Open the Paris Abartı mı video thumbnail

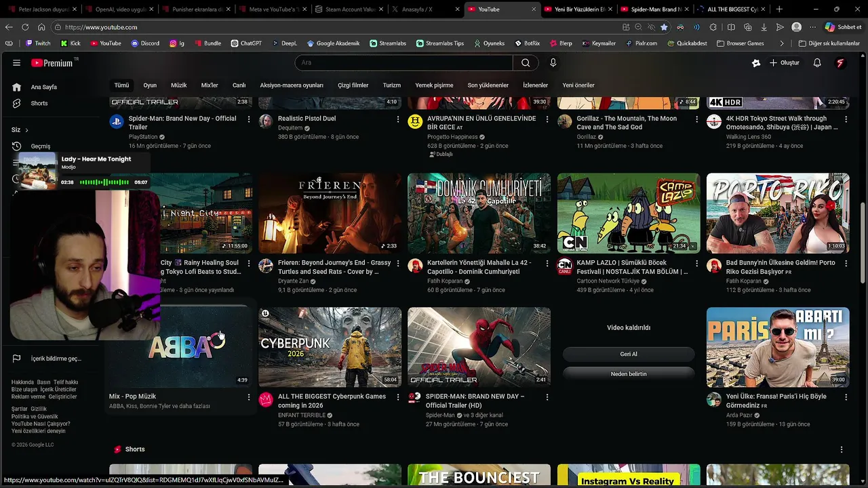click(778, 347)
